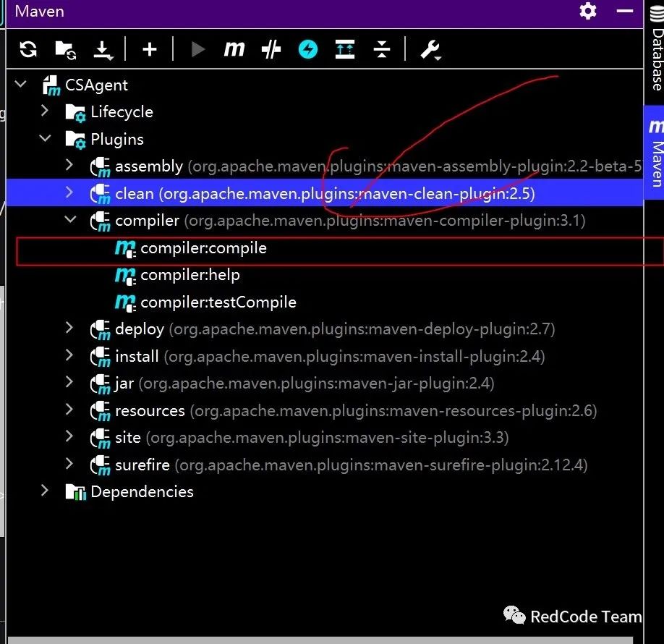Expand the clean plugin
This screenshot has width=664, height=644.
tap(70, 192)
